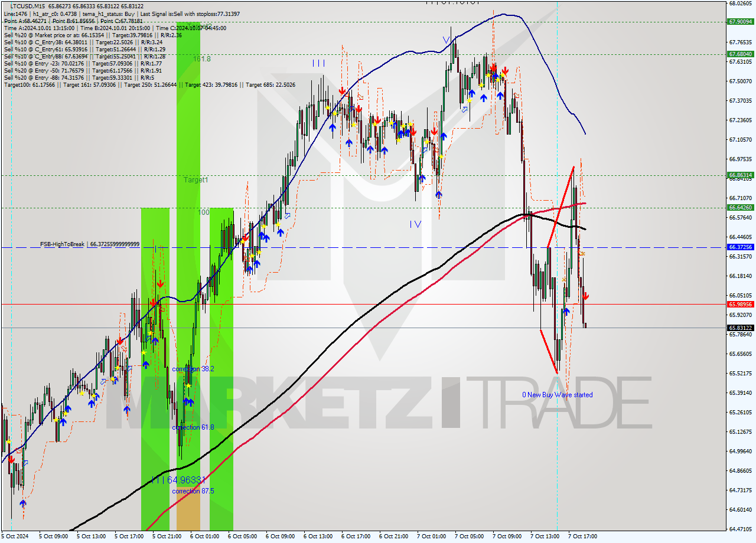Viewport: 756px width, 543px height.
Task: Click the green 66.64260 price tag
Action: coord(741,208)
